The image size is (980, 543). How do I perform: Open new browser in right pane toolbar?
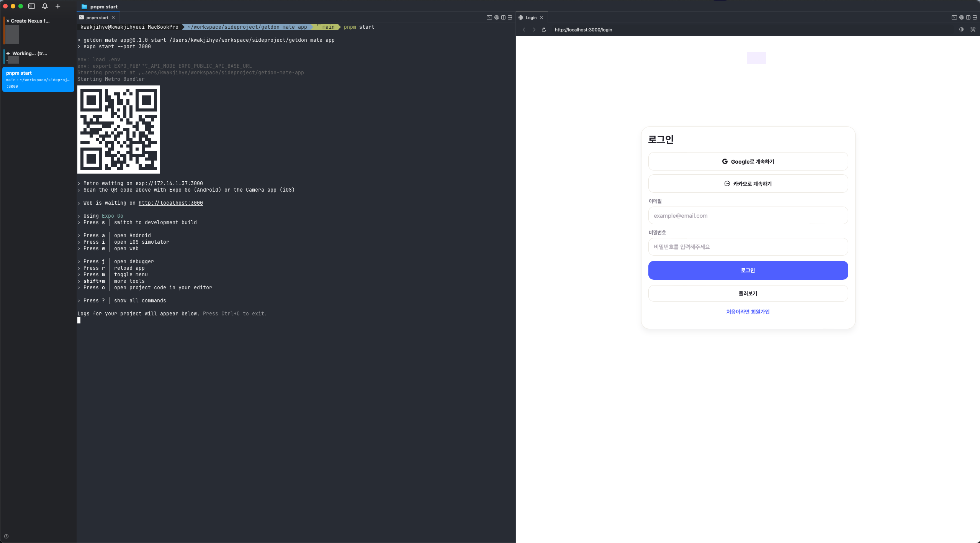(961, 18)
